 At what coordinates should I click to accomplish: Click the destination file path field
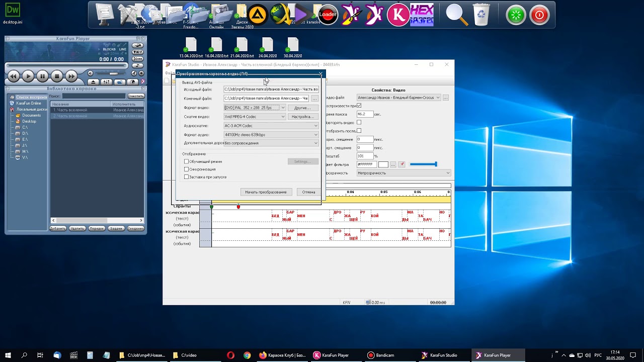[x=267, y=99]
